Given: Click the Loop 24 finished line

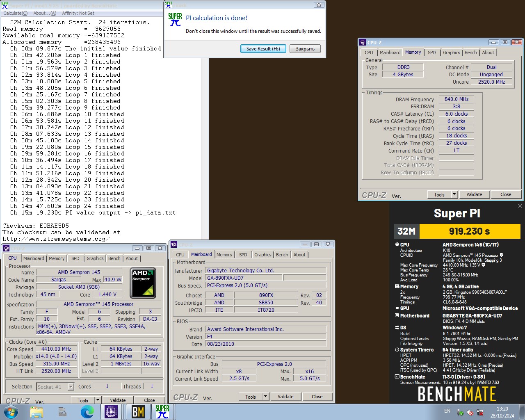Looking at the screenshot, I should [x=67, y=206].
